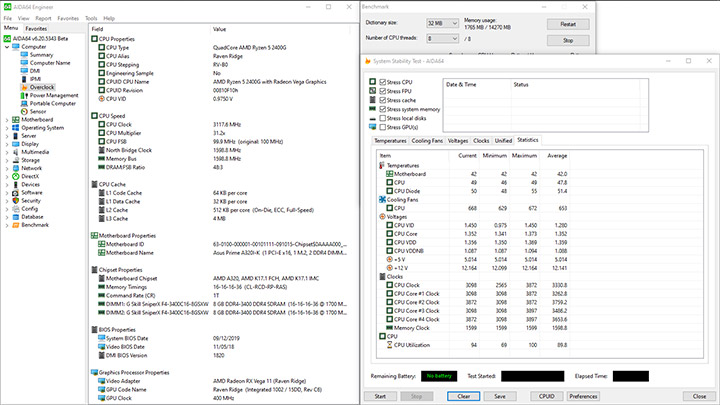Screen dimensions: 720x405
Task: Expand the Motherboard tree node
Action: (7, 120)
